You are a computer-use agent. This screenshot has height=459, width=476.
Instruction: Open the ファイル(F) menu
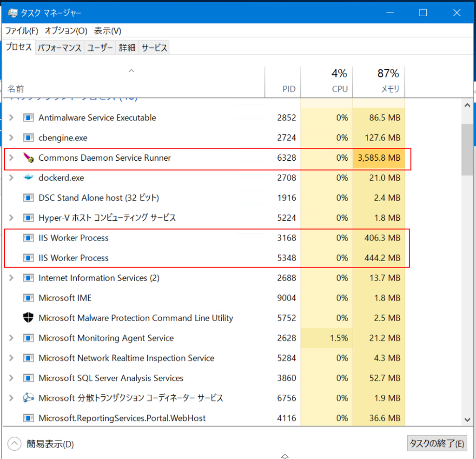[21, 31]
